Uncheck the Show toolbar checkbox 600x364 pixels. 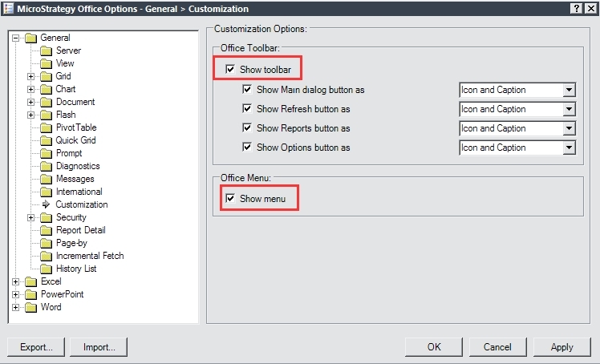pos(231,70)
